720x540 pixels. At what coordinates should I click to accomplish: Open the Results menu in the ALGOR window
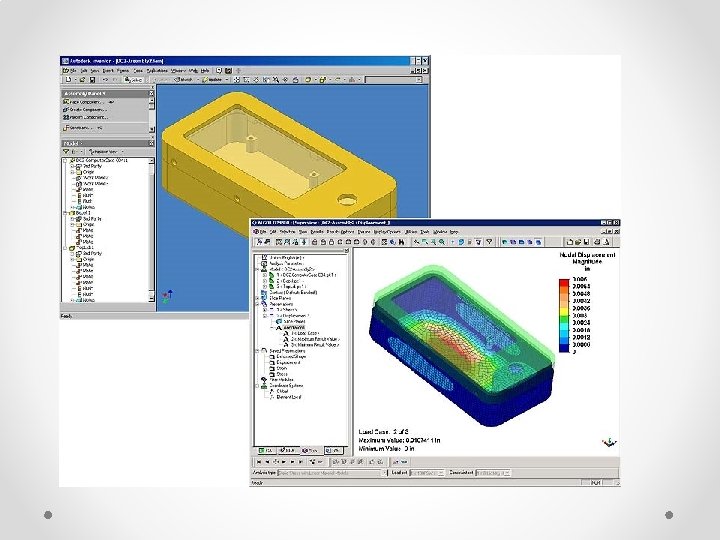click(316, 232)
